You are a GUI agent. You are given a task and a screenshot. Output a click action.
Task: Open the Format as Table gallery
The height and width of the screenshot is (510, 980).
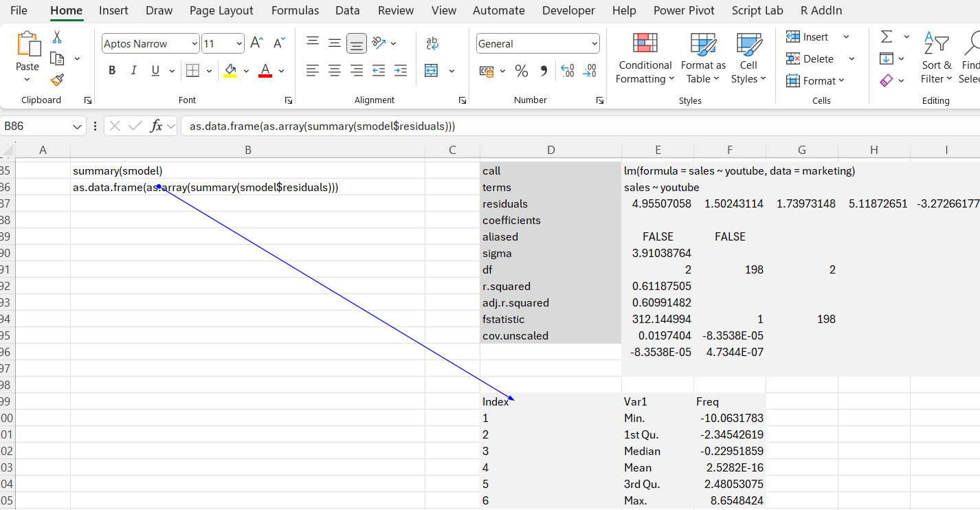click(703, 58)
